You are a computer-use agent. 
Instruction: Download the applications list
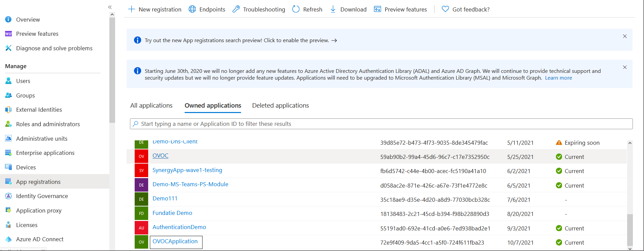click(x=348, y=9)
